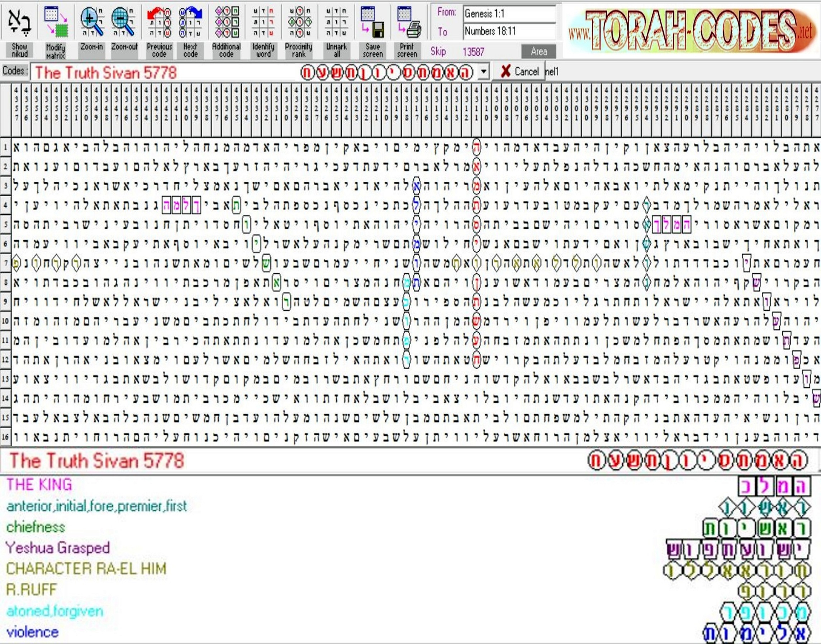Click the From field with Genesis 1:1
Image resolution: width=821 pixels, height=644 pixels.
pyautogui.click(x=508, y=14)
